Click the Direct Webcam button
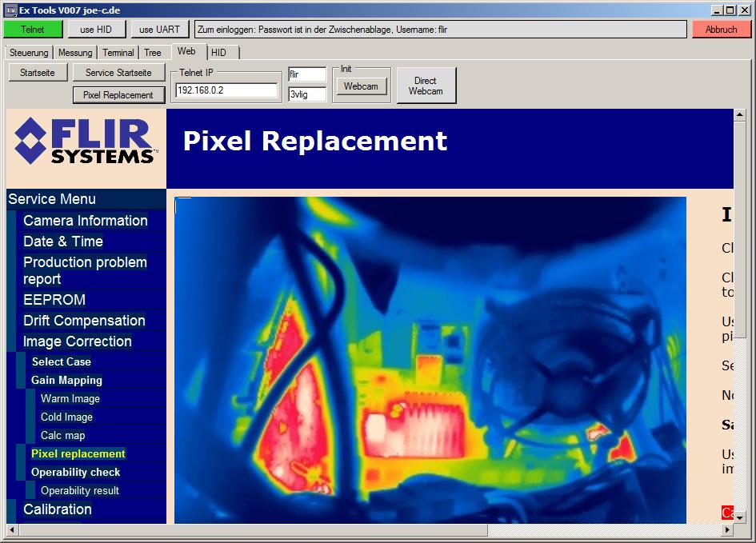This screenshot has height=543, width=756. point(426,86)
